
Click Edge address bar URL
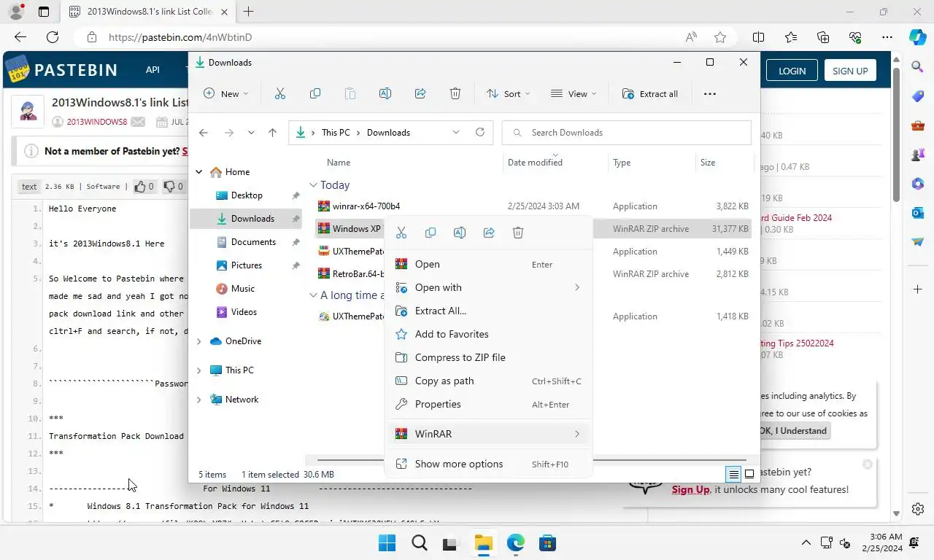[180, 37]
